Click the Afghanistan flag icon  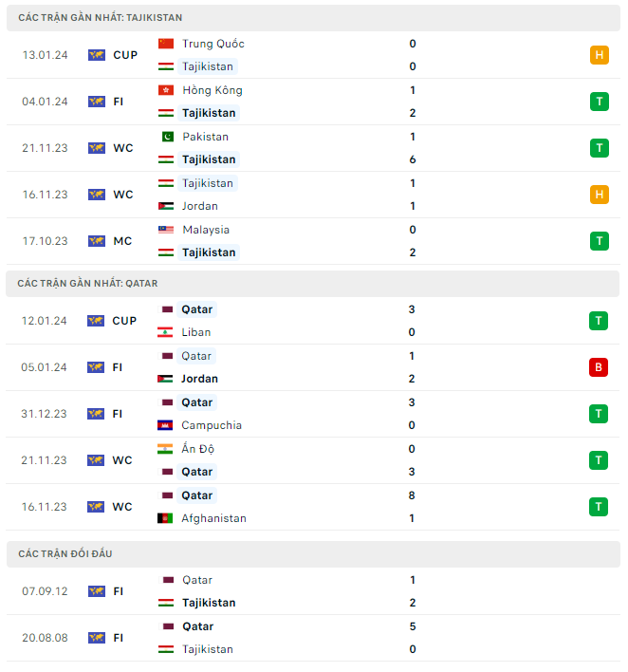coord(166,518)
